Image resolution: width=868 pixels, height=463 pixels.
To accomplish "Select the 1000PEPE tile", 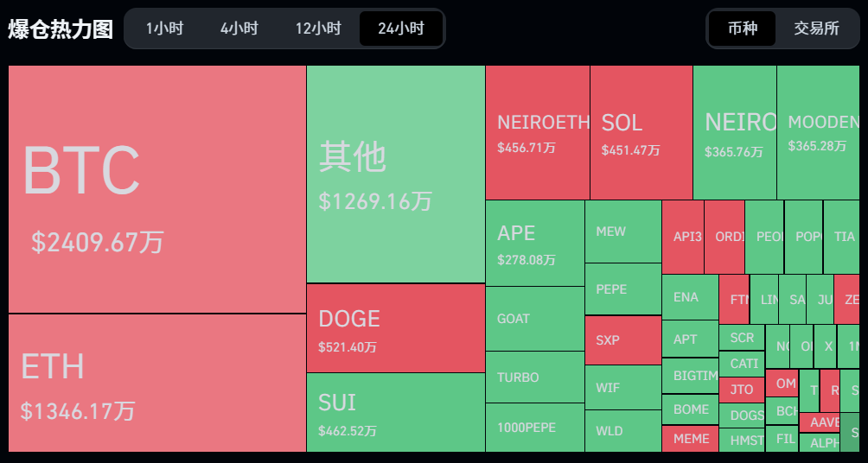I will pyautogui.click(x=534, y=428).
